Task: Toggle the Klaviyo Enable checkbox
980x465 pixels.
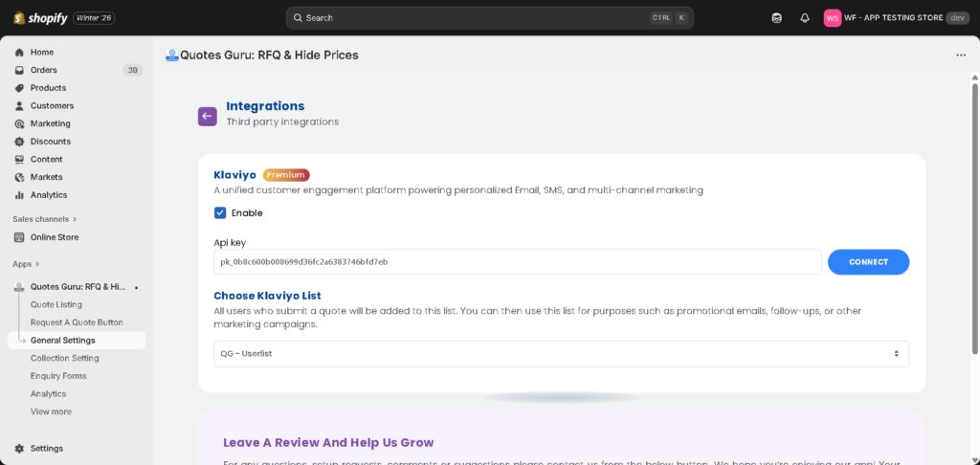Action: pos(220,212)
